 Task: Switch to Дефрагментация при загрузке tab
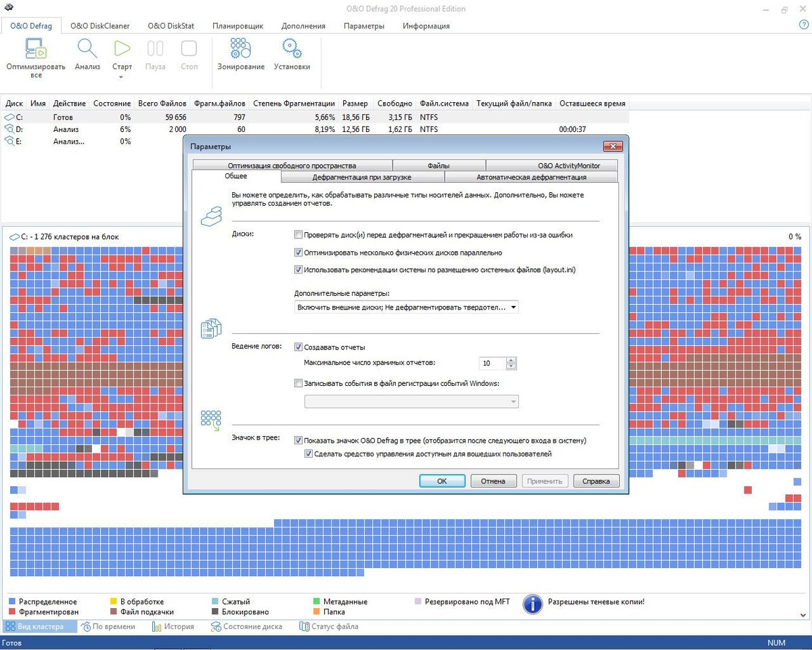[x=362, y=177]
